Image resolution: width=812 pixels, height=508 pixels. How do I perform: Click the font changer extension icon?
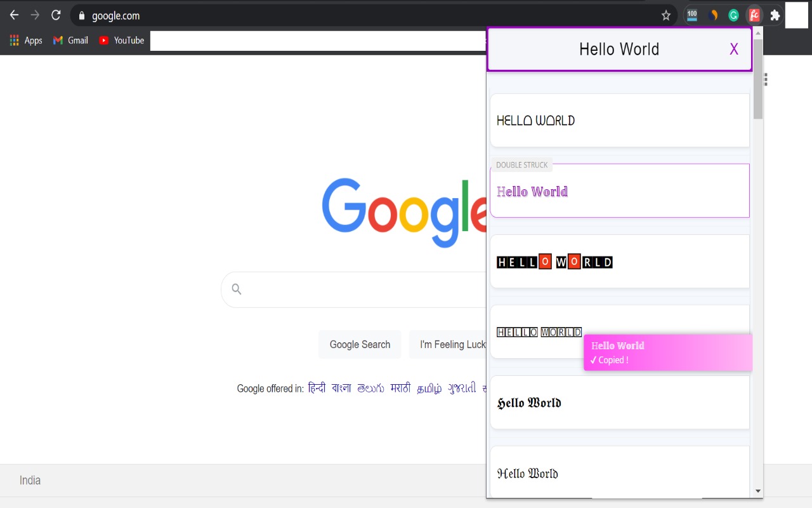pyautogui.click(x=754, y=15)
